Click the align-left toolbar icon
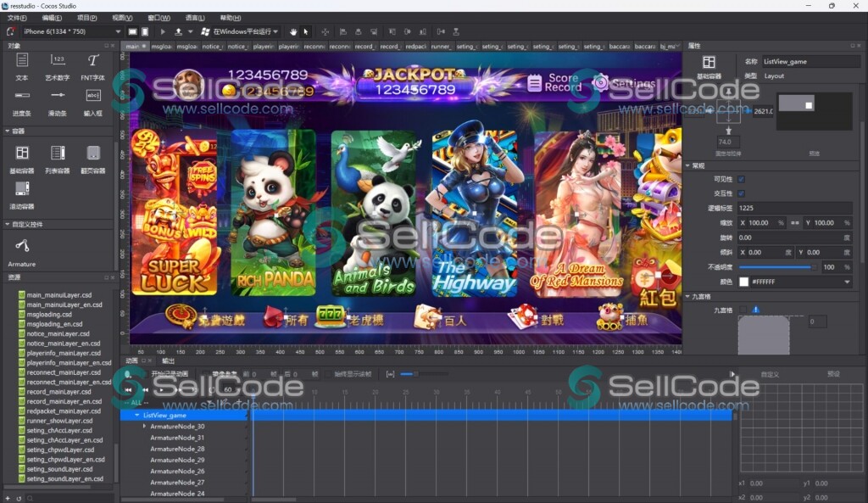 (x=342, y=31)
